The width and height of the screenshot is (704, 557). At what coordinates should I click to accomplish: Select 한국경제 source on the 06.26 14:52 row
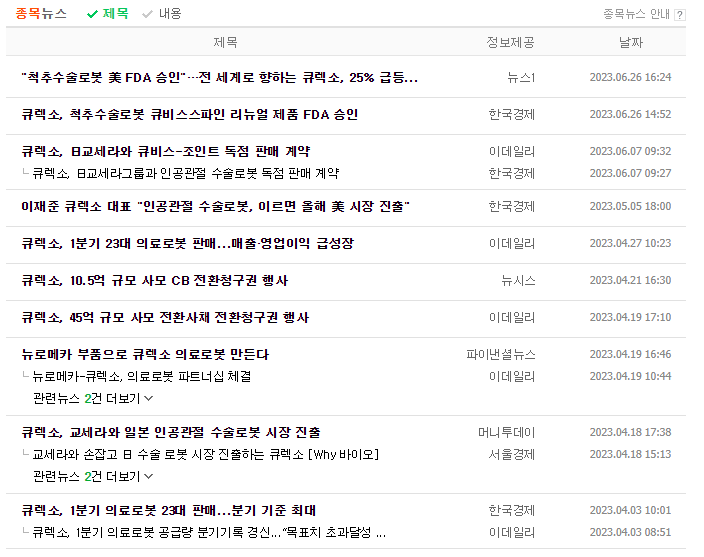click(512, 114)
